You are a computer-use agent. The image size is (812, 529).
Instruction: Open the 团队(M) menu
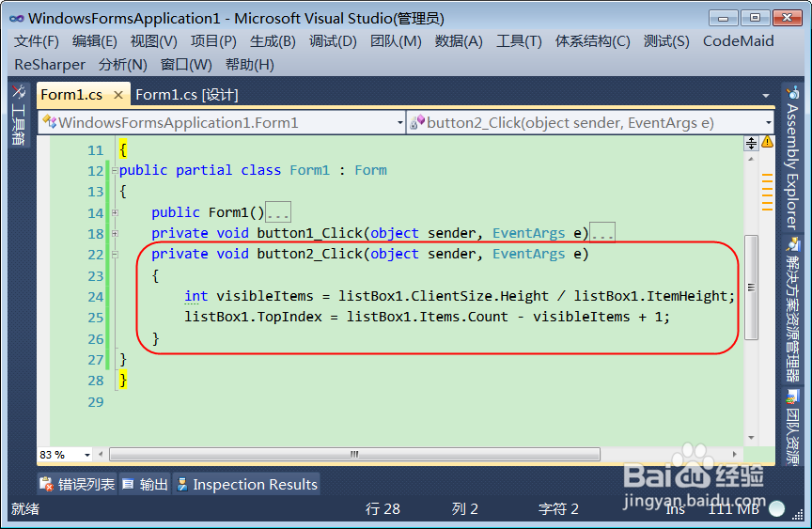[396, 41]
